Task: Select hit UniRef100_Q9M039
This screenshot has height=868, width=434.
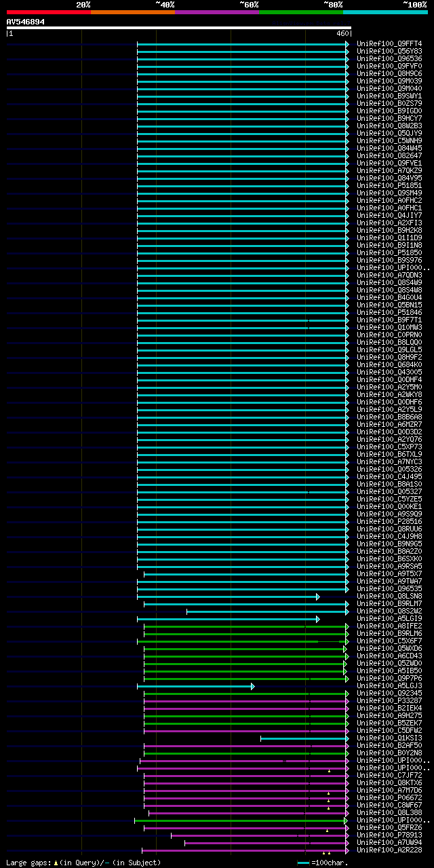Action: coord(389,81)
